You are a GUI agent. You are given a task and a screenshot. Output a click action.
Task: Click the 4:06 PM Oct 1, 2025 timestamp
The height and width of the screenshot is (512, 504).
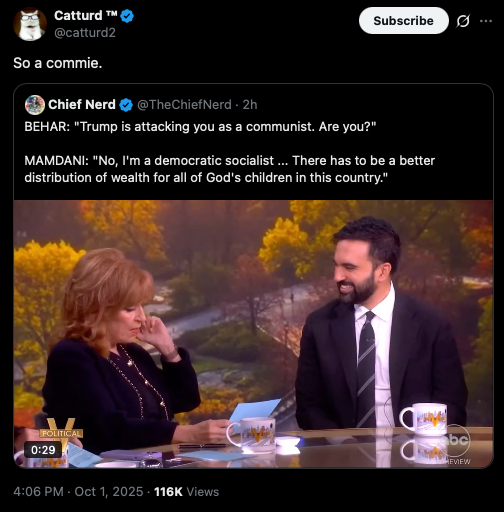(78, 492)
